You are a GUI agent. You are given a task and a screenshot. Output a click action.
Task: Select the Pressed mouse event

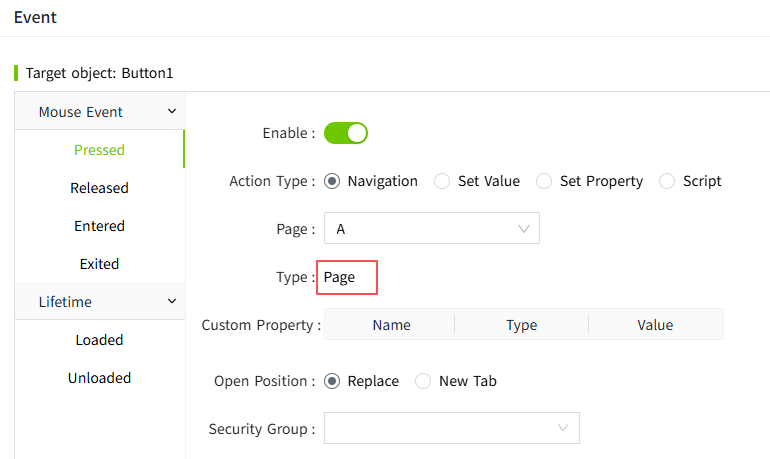point(99,150)
